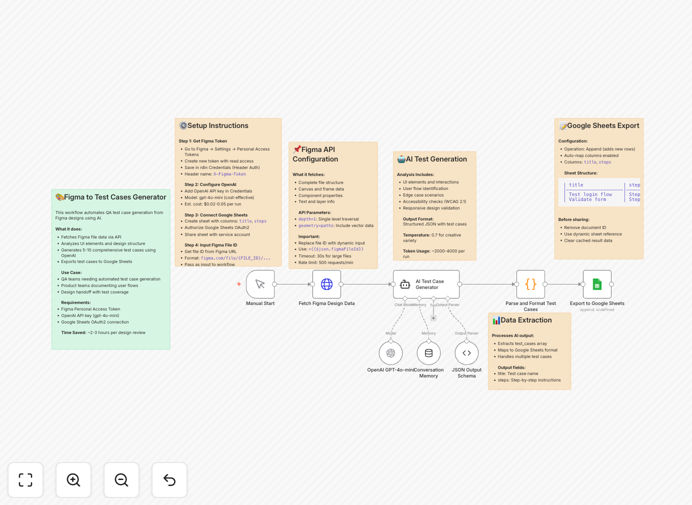Viewport: 692px width, 505px height.
Task: Click 'Step 2: Configure OpenAI' text
Action: [x=211, y=185]
